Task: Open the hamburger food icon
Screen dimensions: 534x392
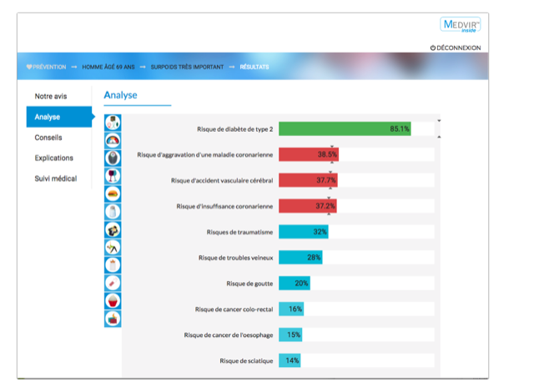Action: pos(113,193)
